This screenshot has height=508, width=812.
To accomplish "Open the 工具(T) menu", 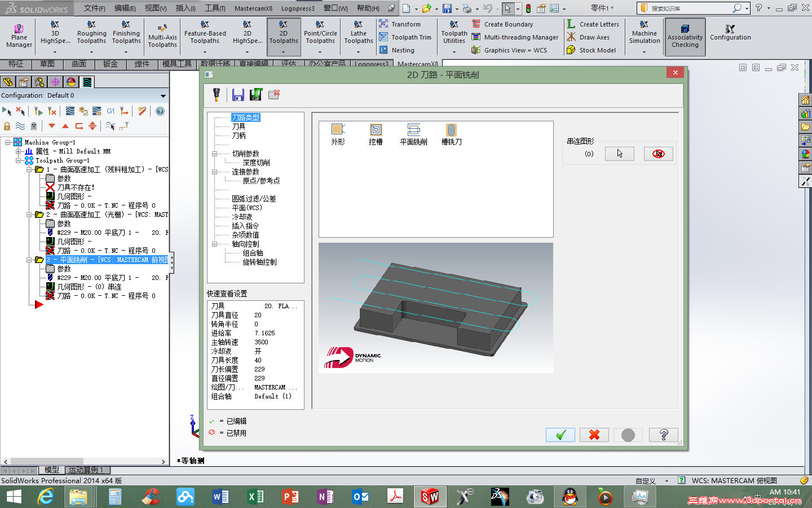I will pos(215,8).
